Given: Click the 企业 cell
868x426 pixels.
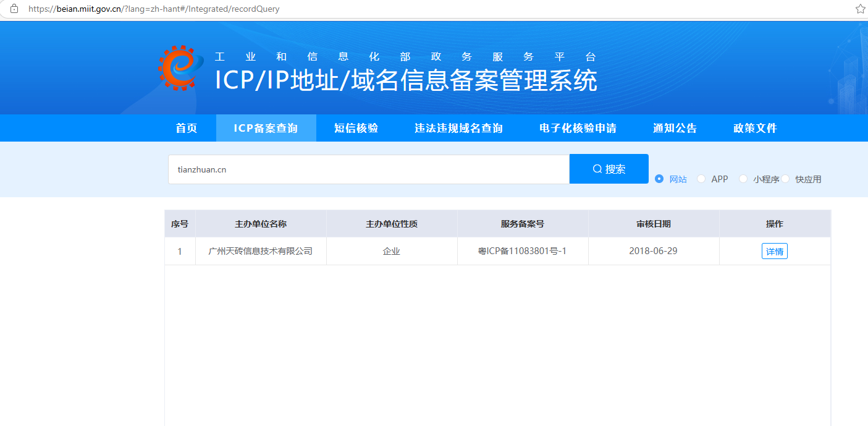Looking at the screenshot, I should (x=392, y=252).
